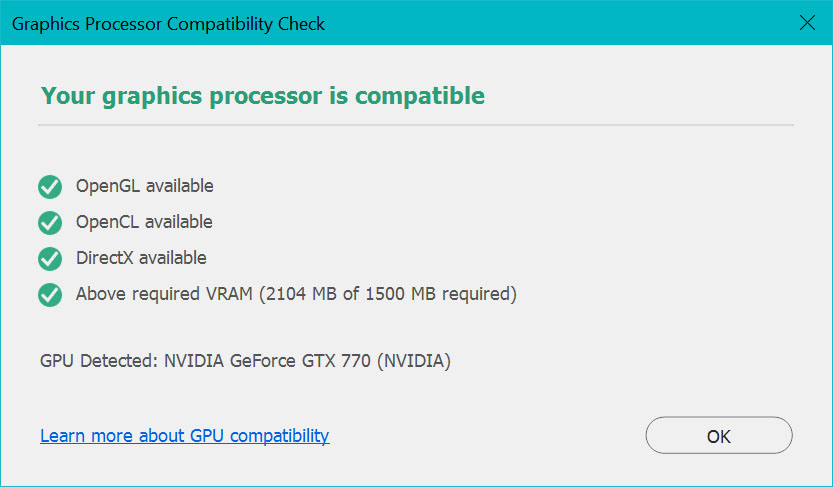Click the green checkmark beside OpenGL available
Image resolution: width=833 pixels, height=487 pixels.
click(50, 187)
